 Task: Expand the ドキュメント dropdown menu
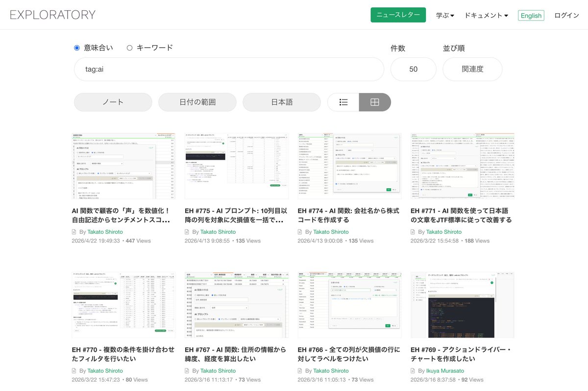coord(486,15)
